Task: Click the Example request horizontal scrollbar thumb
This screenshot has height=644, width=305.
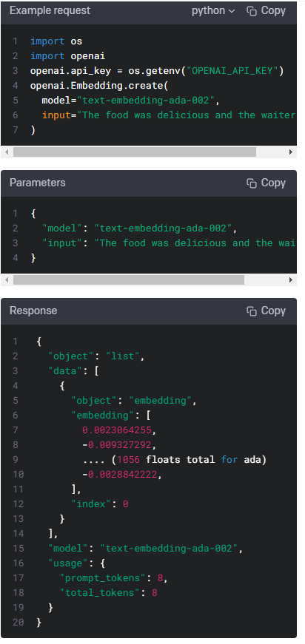Action: (135, 152)
